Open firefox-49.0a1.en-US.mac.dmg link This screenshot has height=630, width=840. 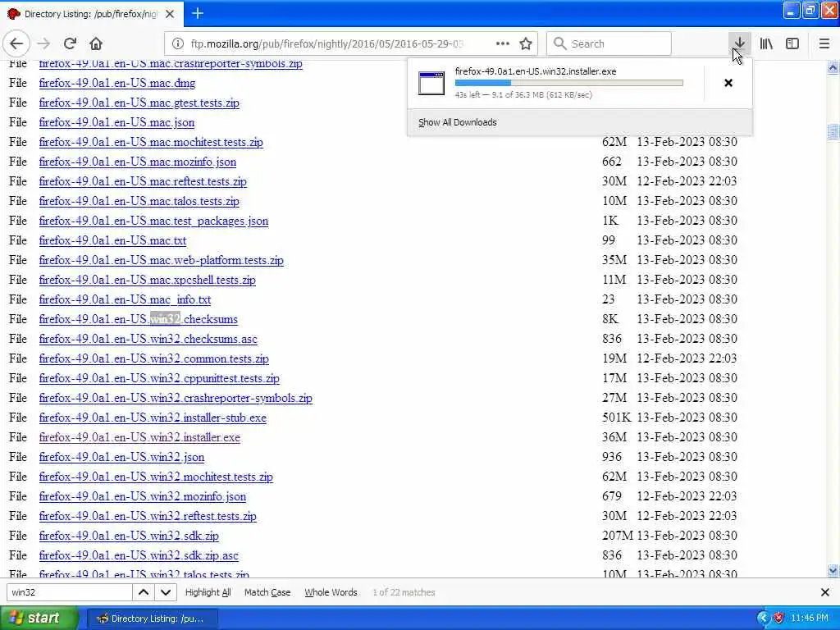tap(116, 83)
